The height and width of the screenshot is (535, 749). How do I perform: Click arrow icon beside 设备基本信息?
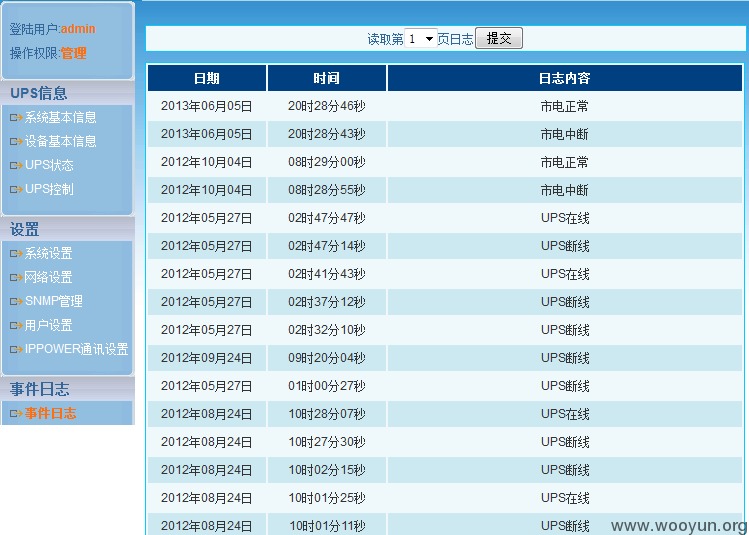(16, 141)
